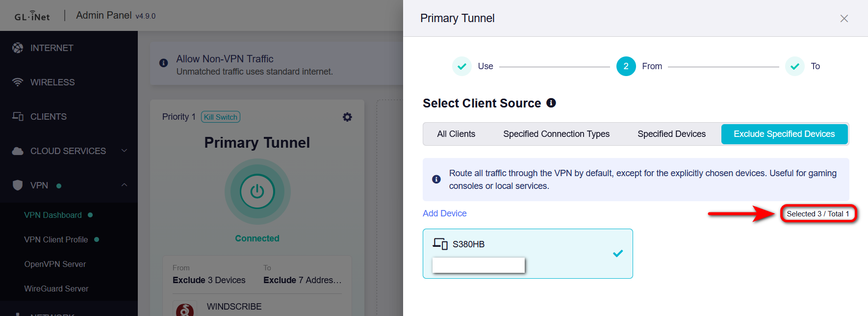
Task: Open Primary Tunnel settings gear icon
Action: point(347,117)
